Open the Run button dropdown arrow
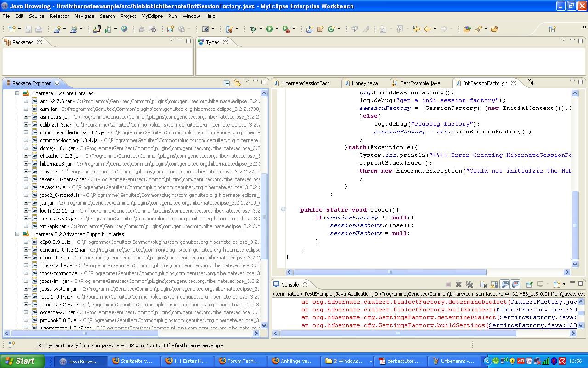 277,29
